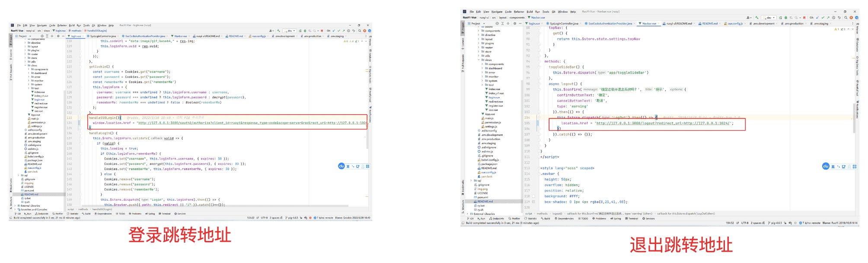Click the blue 'du' input method icon in login.vue window
The width and height of the screenshot is (868, 263).
[341, 166]
